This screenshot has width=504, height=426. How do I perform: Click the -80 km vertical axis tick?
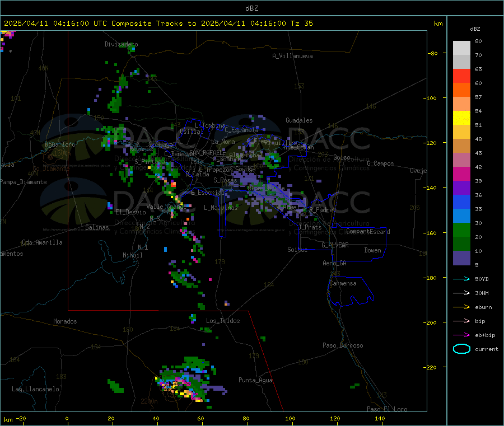[x=433, y=53]
